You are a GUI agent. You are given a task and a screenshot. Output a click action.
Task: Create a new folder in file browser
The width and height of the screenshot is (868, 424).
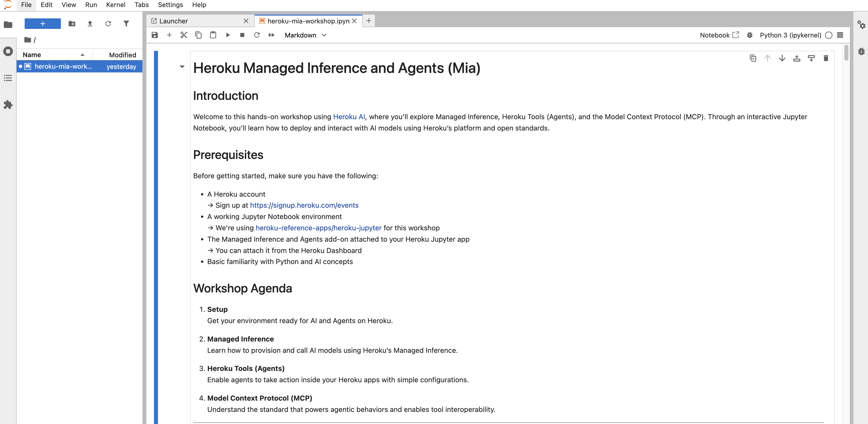(72, 24)
